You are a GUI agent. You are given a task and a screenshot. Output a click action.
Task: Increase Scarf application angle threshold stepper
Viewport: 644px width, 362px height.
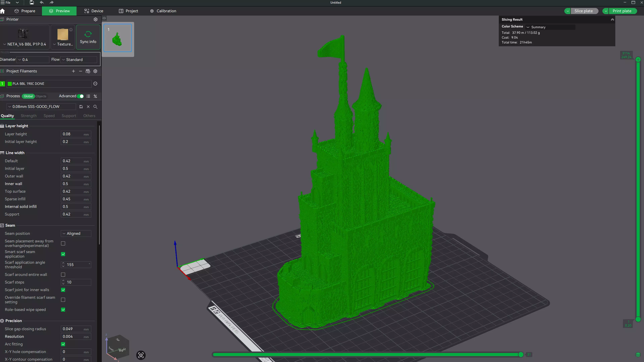[x=63, y=263]
